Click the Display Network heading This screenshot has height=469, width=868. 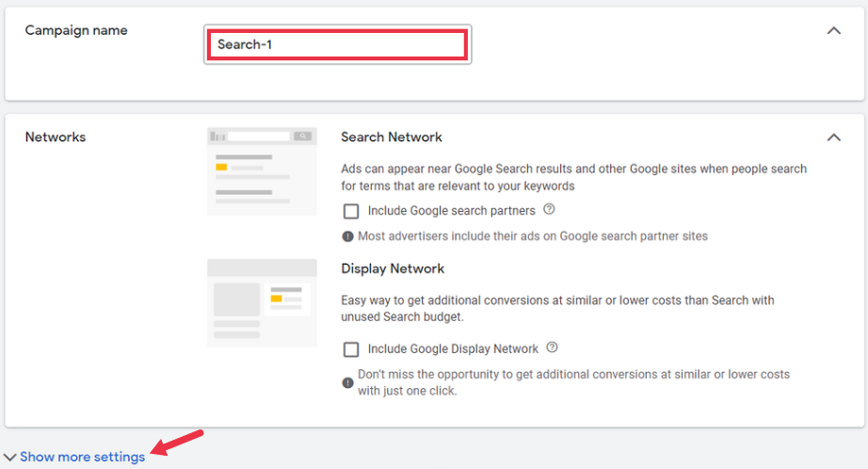[393, 268]
